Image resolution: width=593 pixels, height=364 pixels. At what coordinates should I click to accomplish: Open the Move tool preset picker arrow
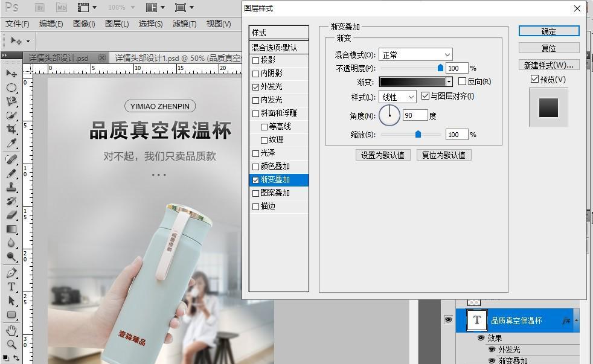[28, 41]
